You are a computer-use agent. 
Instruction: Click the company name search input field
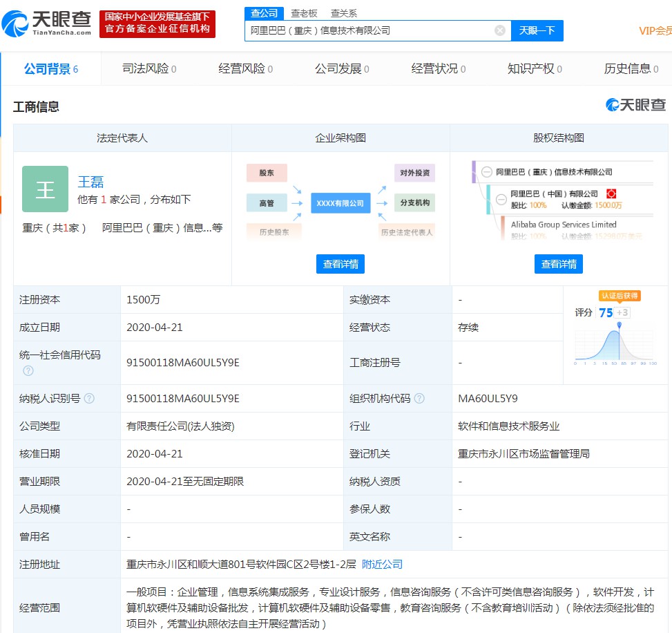tap(369, 30)
